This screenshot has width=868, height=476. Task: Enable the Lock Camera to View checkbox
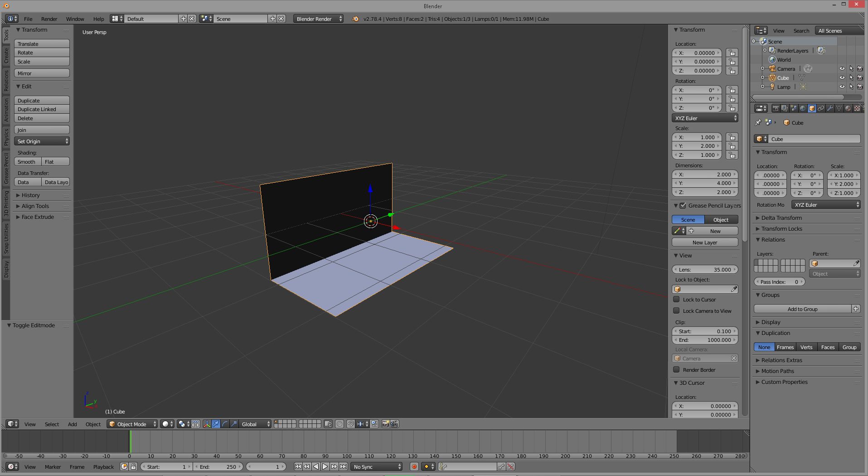point(676,311)
